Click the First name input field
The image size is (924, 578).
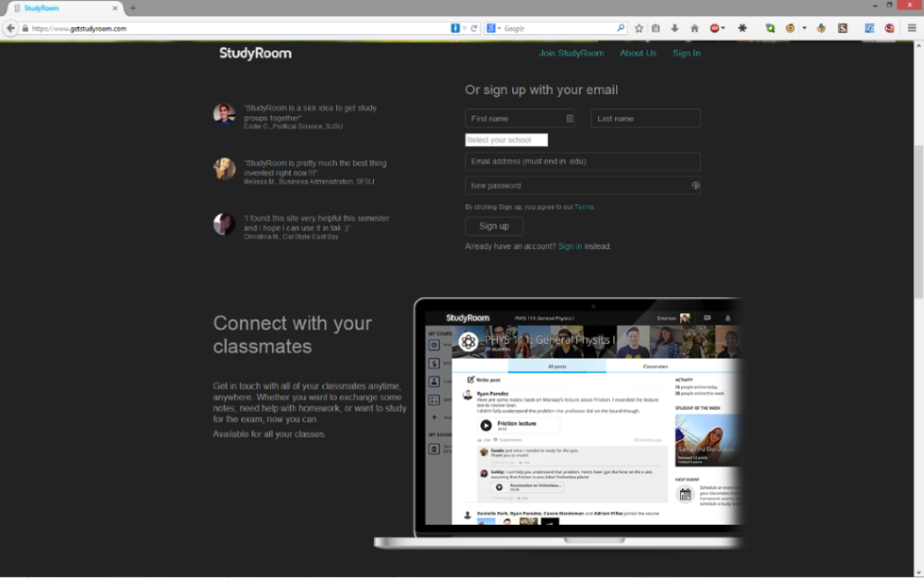(519, 118)
